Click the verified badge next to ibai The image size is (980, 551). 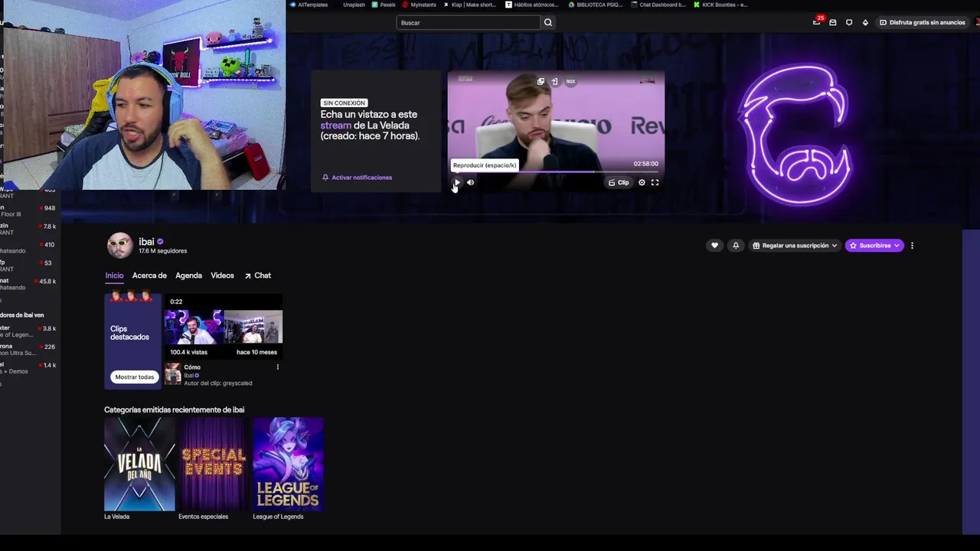160,242
